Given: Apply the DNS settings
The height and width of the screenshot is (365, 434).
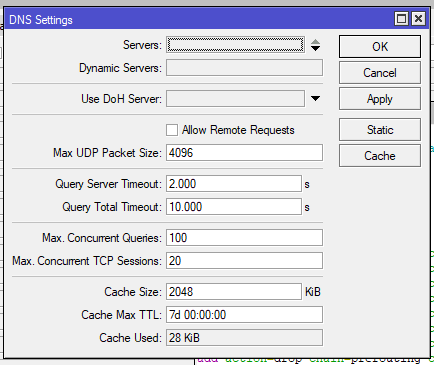Looking at the screenshot, I should (380, 99).
